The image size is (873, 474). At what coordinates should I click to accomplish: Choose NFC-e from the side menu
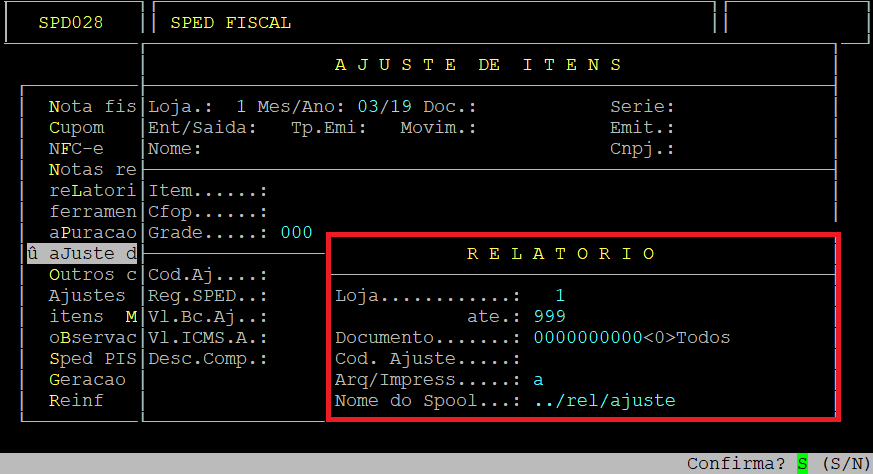coord(76,148)
